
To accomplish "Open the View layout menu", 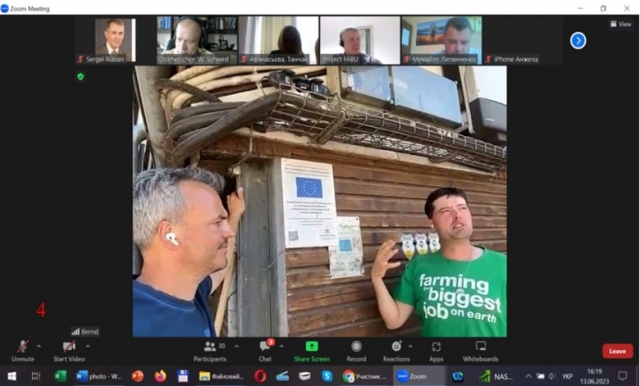I will [621, 24].
